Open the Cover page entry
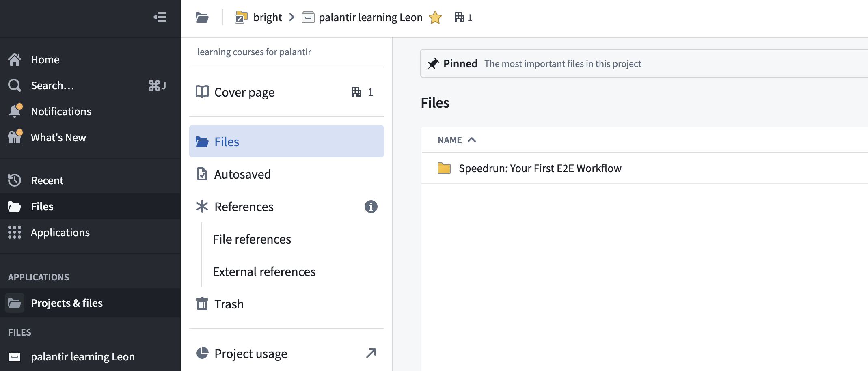868x371 pixels. 244,93
